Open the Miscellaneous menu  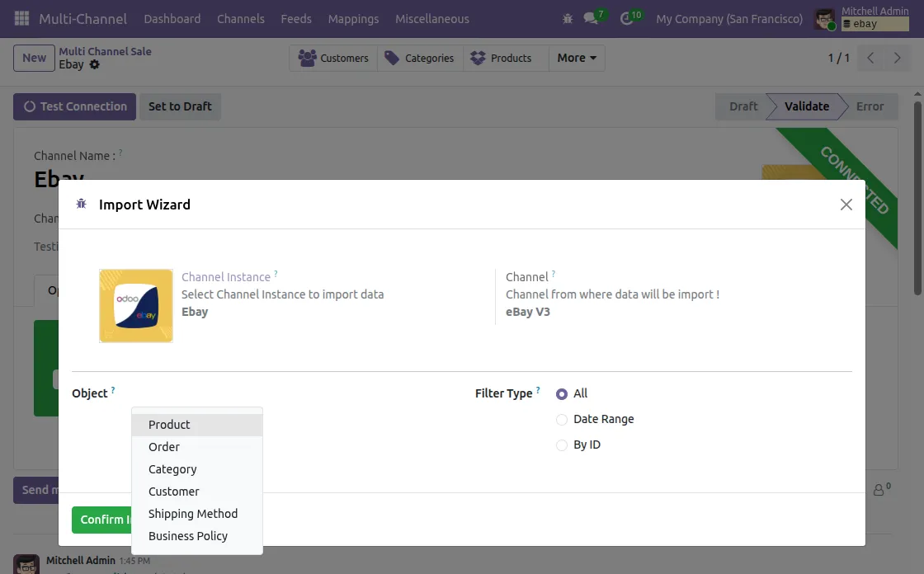[432, 19]
